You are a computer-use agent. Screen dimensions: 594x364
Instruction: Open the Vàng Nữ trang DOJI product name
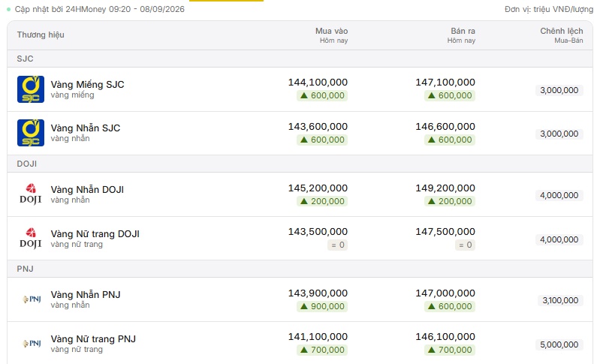point(95,233)
